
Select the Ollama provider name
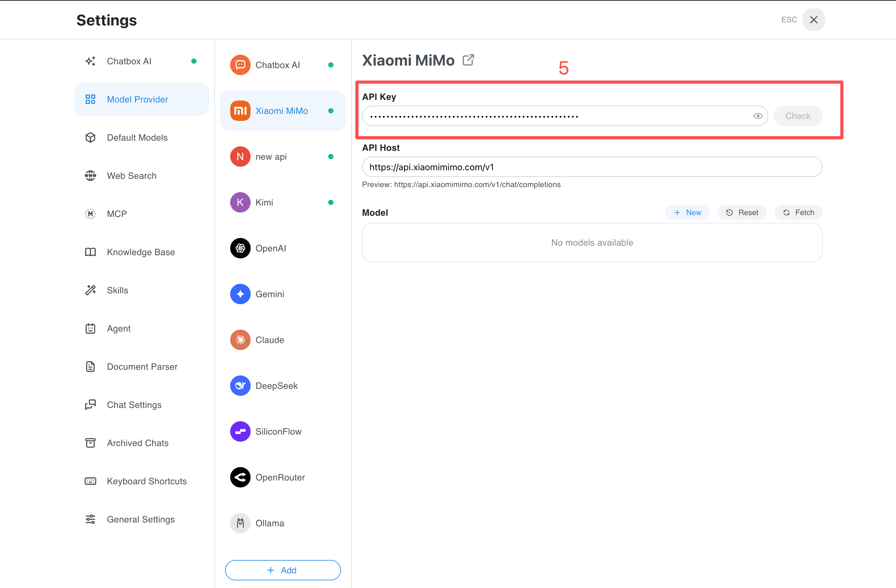tap(270, 523)
